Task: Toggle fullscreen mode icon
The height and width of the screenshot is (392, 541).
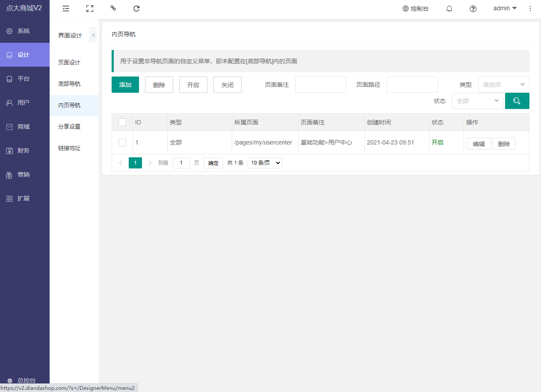Action: point(89,9)
